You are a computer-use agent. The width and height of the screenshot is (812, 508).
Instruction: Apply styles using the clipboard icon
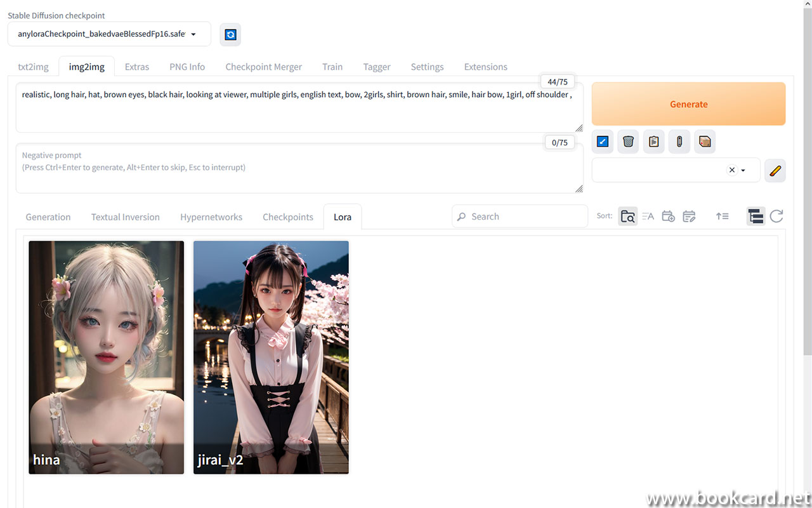coord(653,141)
